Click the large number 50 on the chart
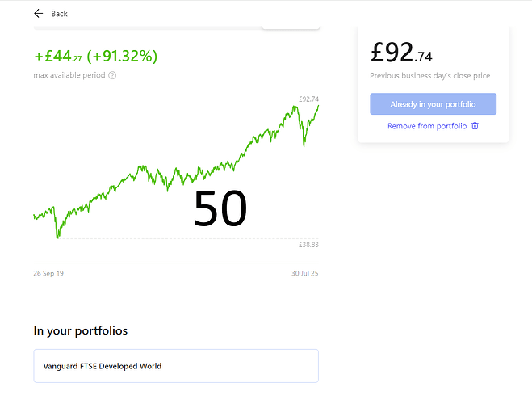 pos(220,208)
